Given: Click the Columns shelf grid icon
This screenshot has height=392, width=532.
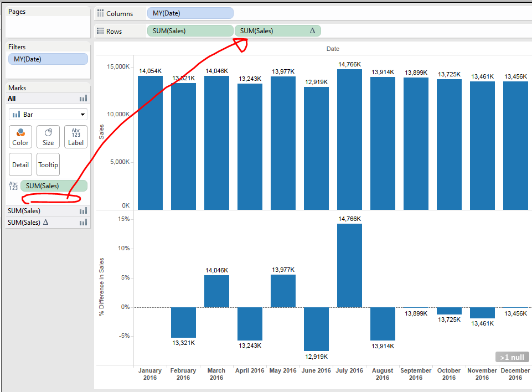Looking at the screenshot, I should pyautogui.click(x=100, y=13).
